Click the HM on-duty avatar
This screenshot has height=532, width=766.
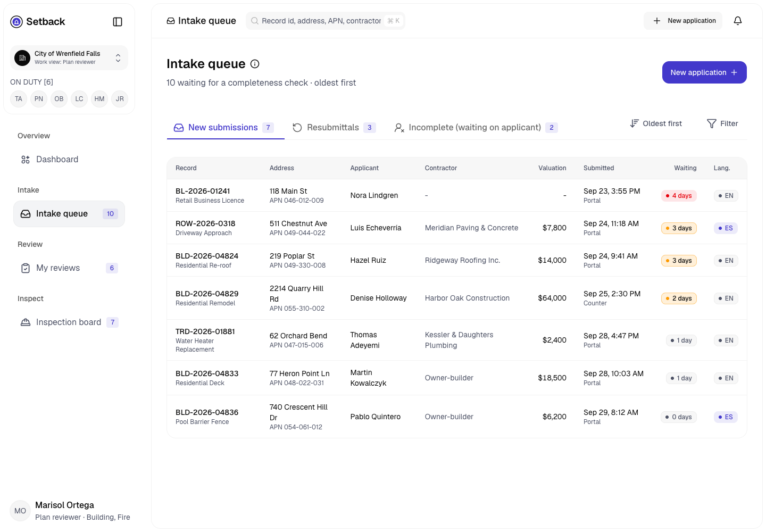[x=99, y=99]
